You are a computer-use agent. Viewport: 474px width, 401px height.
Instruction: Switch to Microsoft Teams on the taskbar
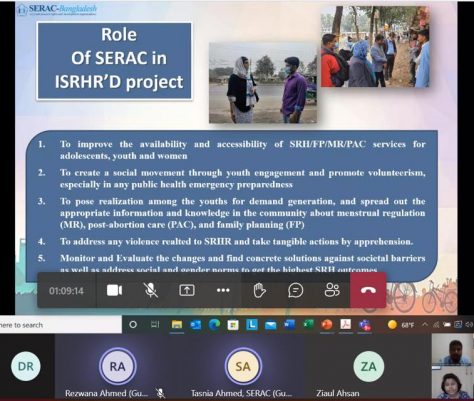[365, 325]
